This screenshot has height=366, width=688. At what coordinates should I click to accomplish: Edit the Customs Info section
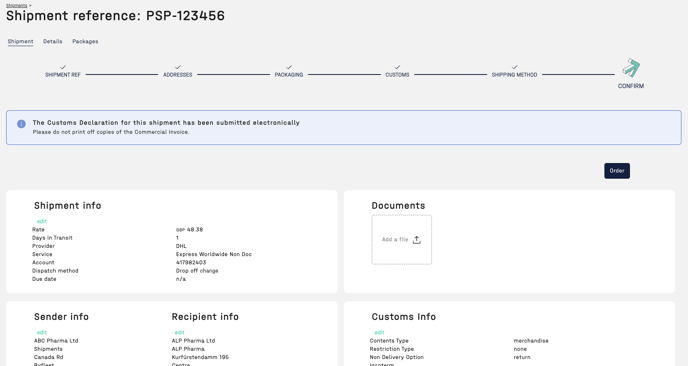click(x=380, y=332)
